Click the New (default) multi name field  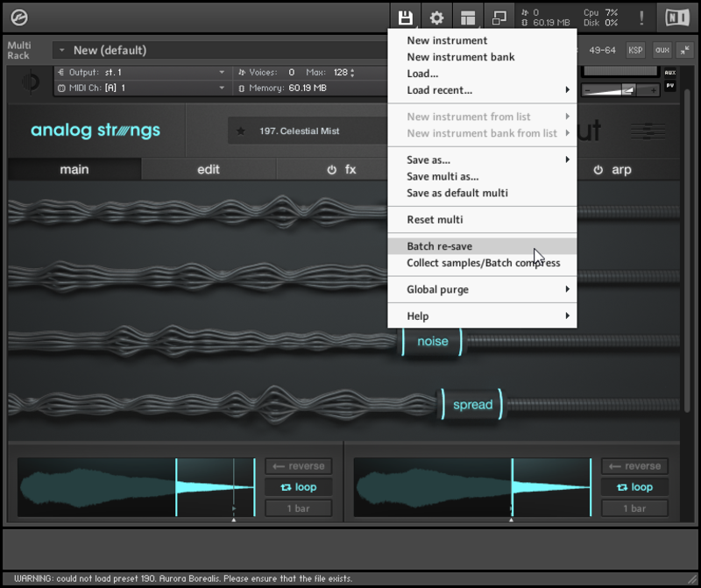click(220, 50)
